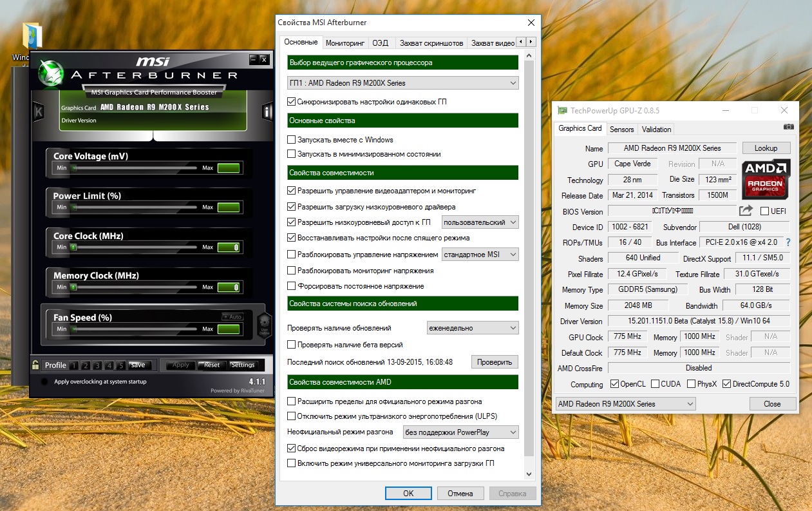Click the Core Clock value field
Image resolution: width=812 pixels, height=511 pixels.
(x=229, y=247)
